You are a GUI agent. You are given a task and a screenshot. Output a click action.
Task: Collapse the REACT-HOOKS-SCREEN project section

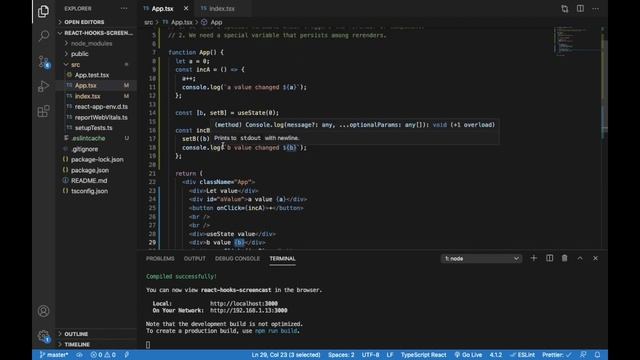pyautogui.click(x=96, y=33)
